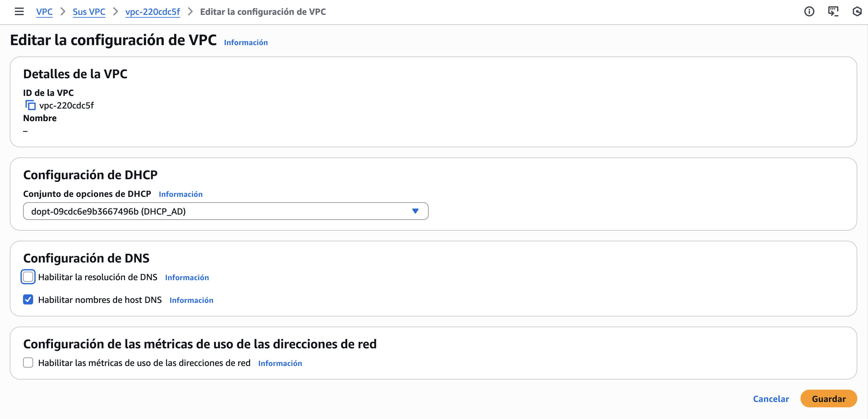Open Información link next to page title
Screen dimensions: 868x419
246,43
